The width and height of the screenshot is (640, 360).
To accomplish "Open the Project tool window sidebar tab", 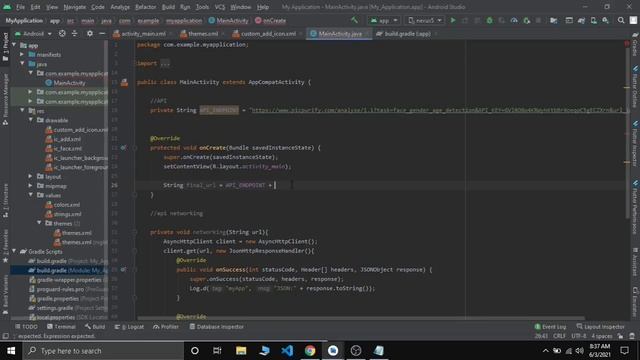I will coord(5,46).
